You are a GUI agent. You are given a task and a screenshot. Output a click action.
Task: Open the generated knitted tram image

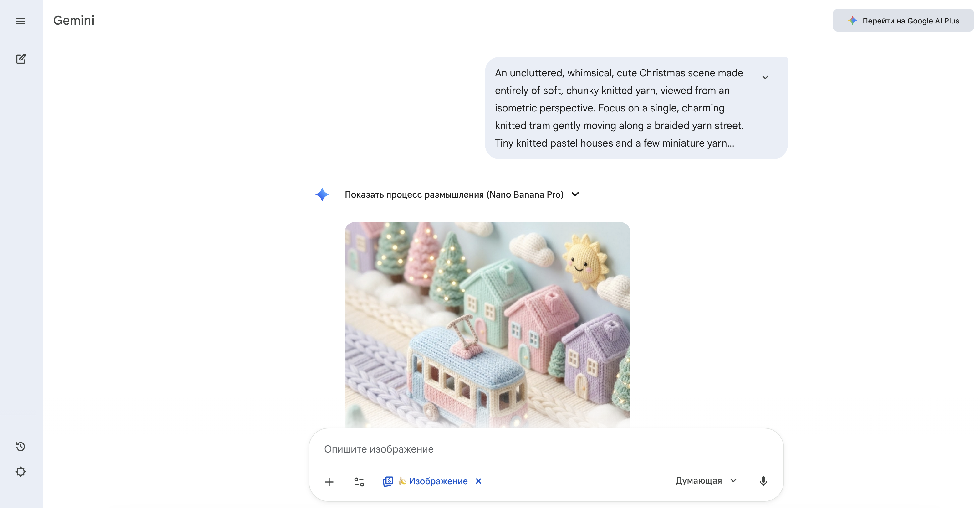tap(487, 324)
